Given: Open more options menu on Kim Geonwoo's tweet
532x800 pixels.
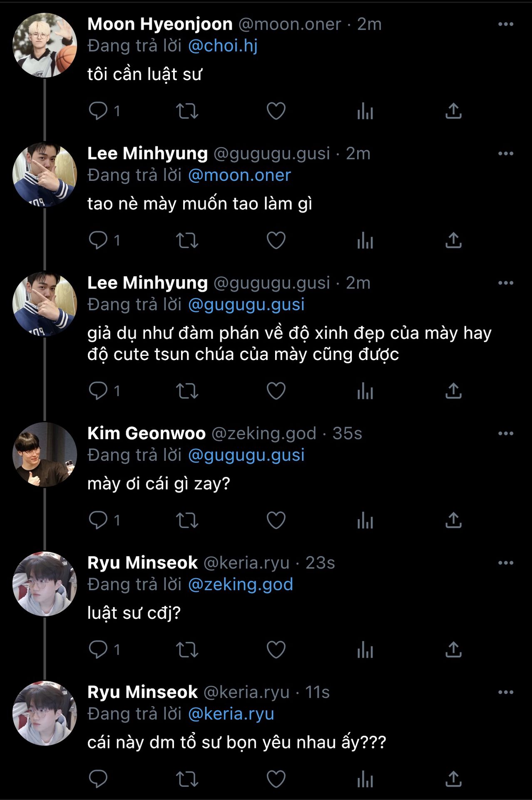Looking at the screenshot, I should click(x=505, y=433).
